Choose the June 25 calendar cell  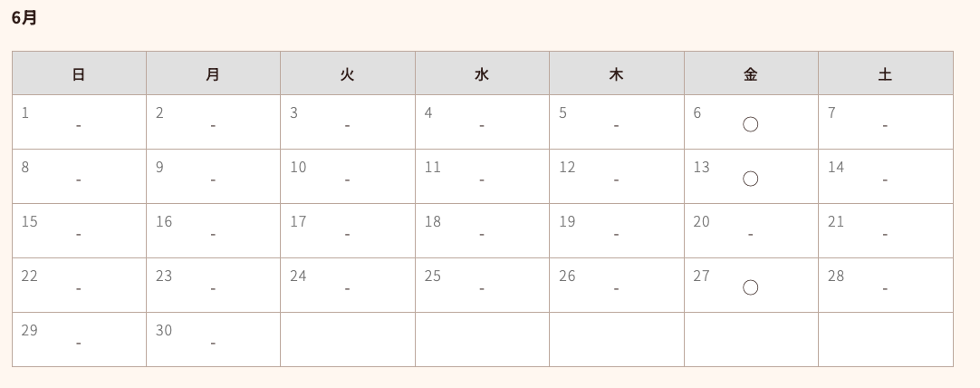(482, 286)
